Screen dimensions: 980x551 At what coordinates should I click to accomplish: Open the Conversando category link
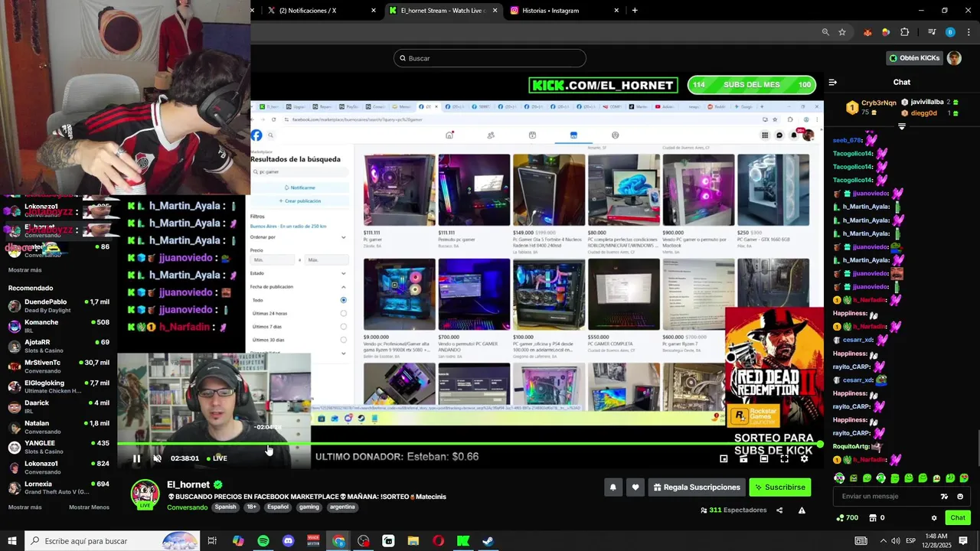tap(187, 507)
